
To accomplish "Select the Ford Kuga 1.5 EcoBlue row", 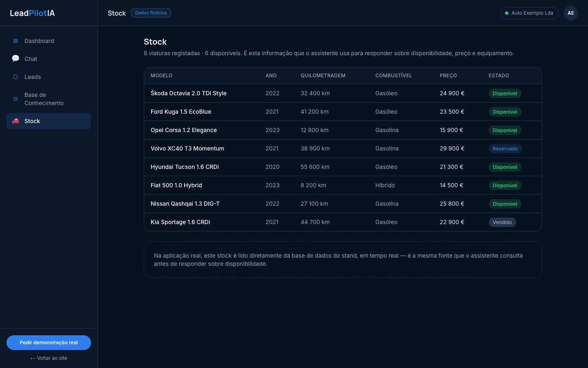I will pyautogui.click(x=343, y=112).
